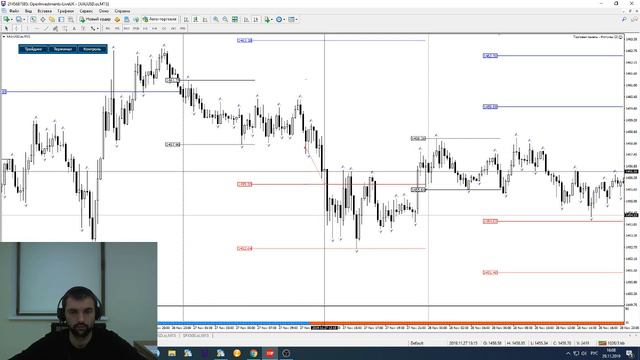
Task: Click the highlighted date marker on time axis
Action: pos(324,327)
